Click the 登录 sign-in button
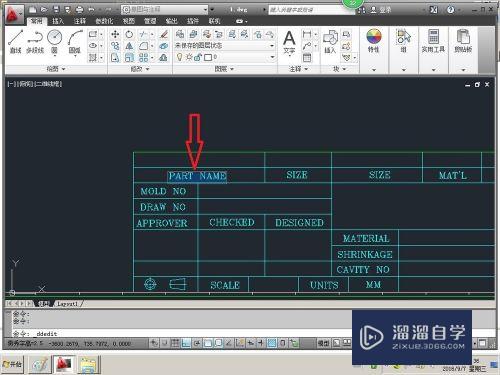500x375 pixels. 381,10
